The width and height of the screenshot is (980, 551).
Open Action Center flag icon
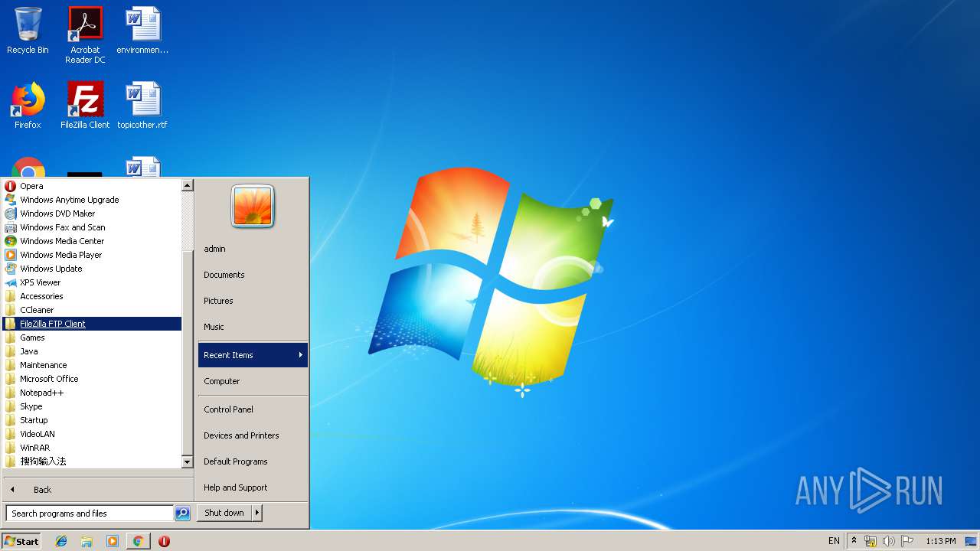pyautogui.click(x=907, y=541)
